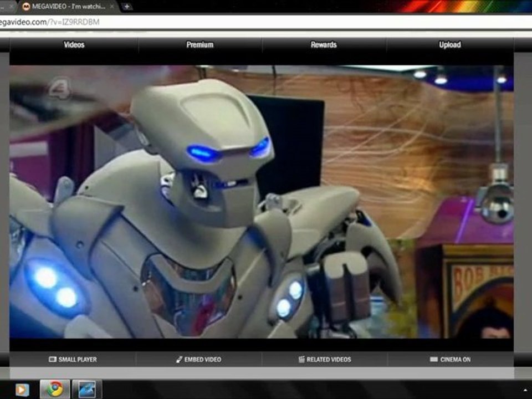Show hidden system tray icons arrow
Viewport: 532px width, 399px height.
pyautogui.click(x=525, y=390)
